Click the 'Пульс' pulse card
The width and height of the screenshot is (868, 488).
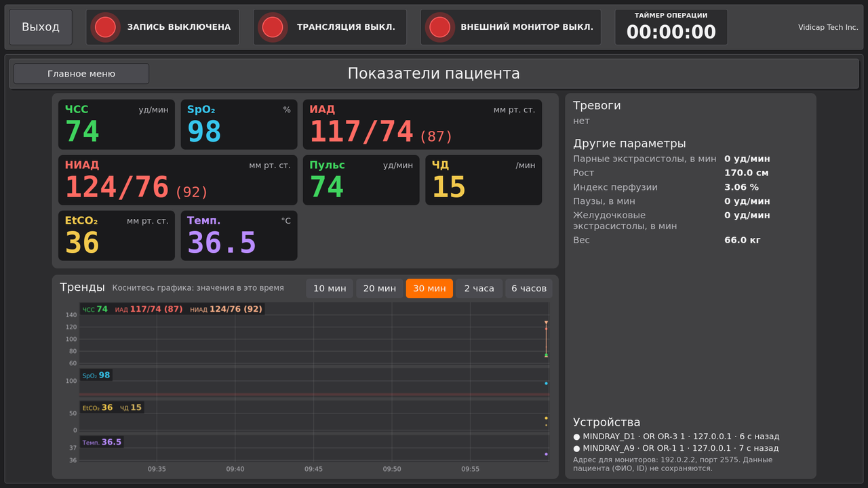click(361, 180)
